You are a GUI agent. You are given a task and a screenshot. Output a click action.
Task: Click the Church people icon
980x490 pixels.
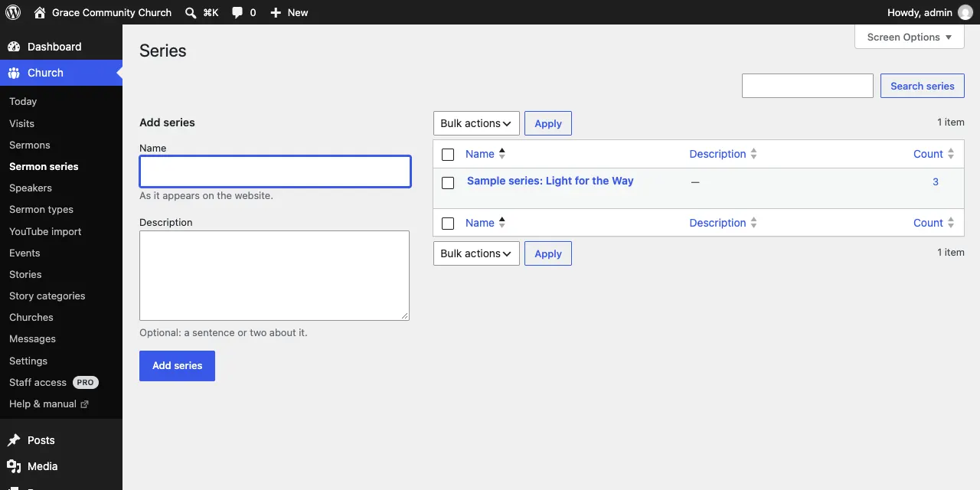tap(14, 73)
